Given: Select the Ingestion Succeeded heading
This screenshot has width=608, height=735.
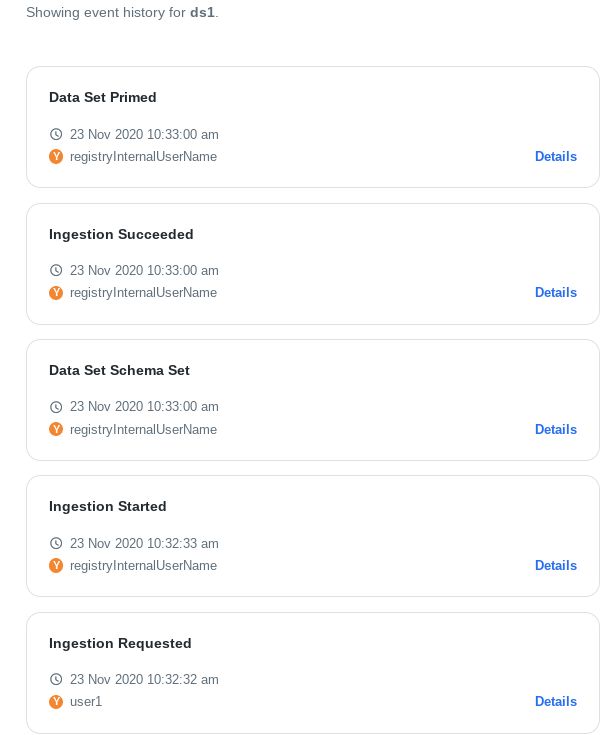Looking at the screenshot, I should (x=121, y=234).
